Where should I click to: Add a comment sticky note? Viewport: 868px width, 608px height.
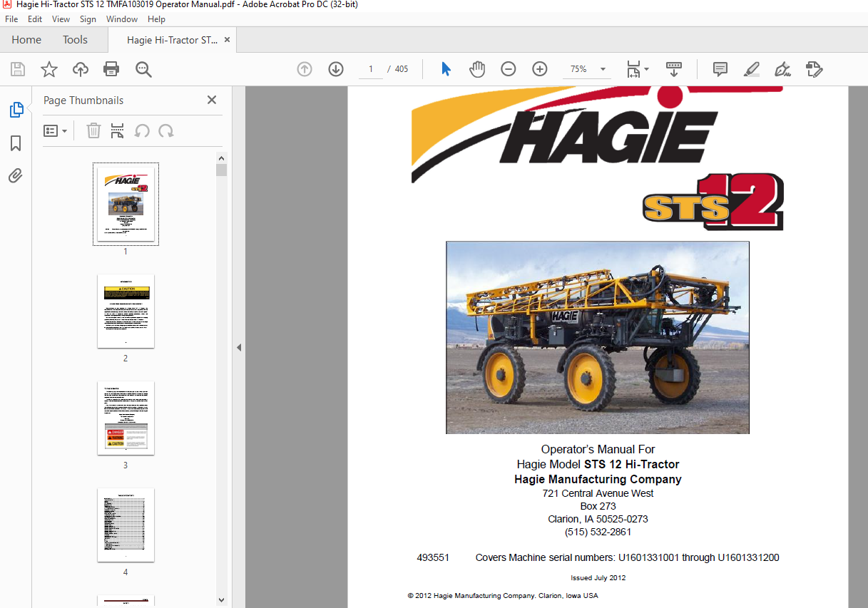coord(720,69)
